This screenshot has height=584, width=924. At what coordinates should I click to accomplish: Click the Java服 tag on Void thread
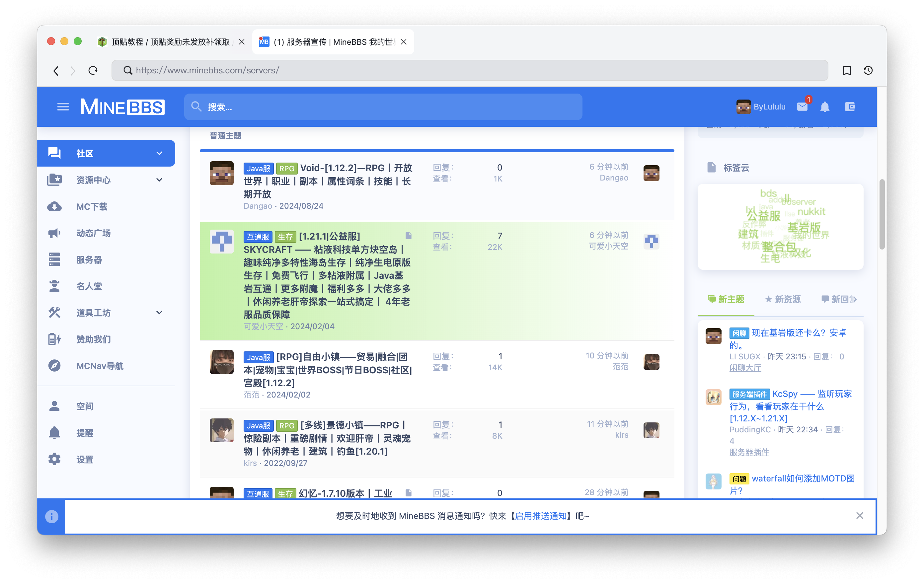tap(259, 169)
